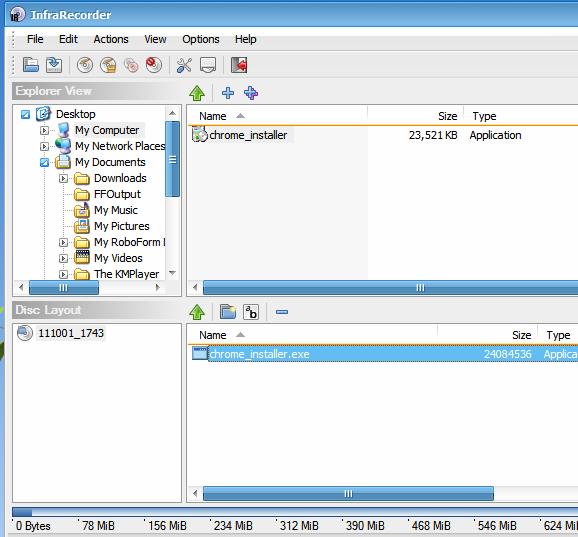Image resolution: width=578 pixels, height=537 pixels.
Task: Sort disc layout by Type column
Action: [558, 335]
